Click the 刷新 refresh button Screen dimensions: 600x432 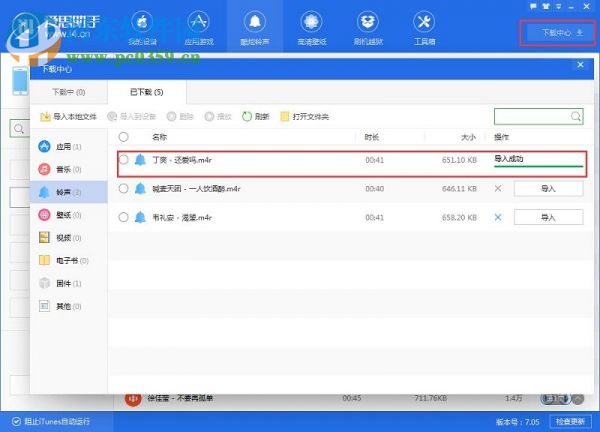point(256,117)
